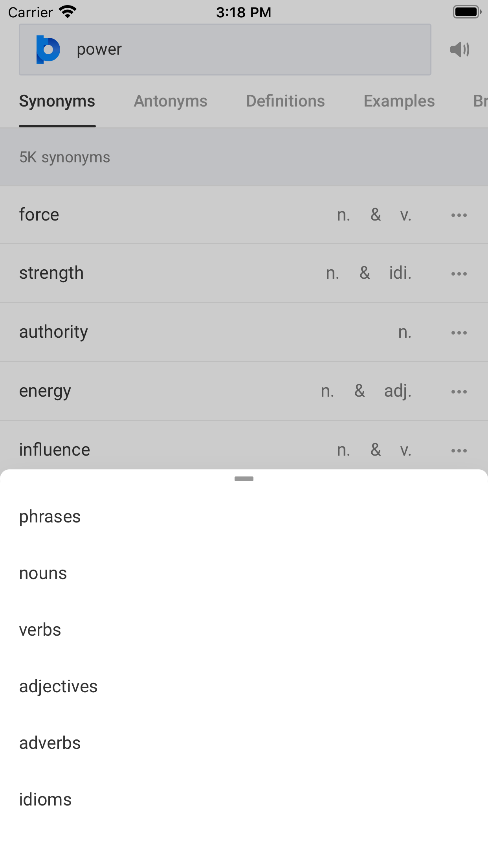Viewport: 488px width, 868px height.
Task: Go to the Examples tab
Action: pyautogui.click(x=399, y=101)
